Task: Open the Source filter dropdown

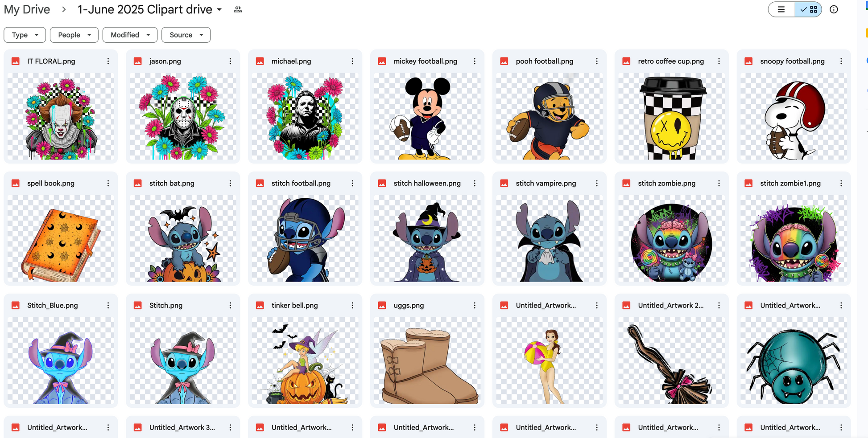Action: click(186, 35)
